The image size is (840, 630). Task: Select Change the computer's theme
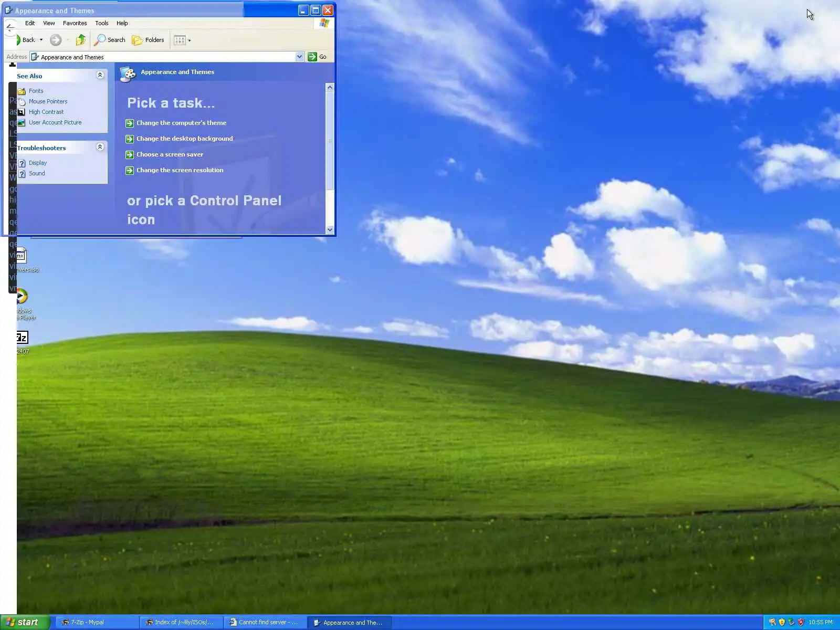point(182,123)
